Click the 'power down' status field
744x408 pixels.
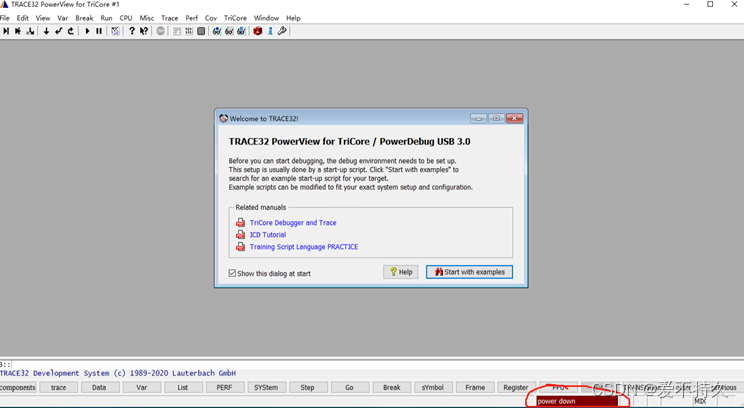point(577,401)
